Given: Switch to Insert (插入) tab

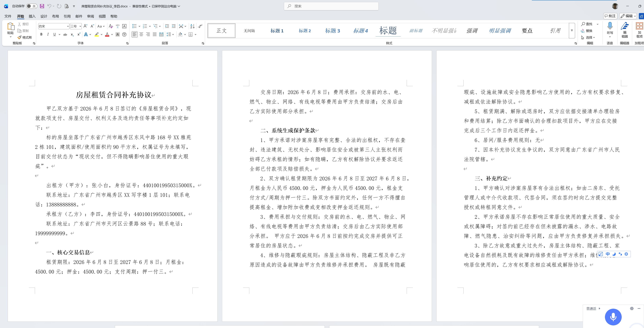Looking at the screenshot, I should click(32, 16).
